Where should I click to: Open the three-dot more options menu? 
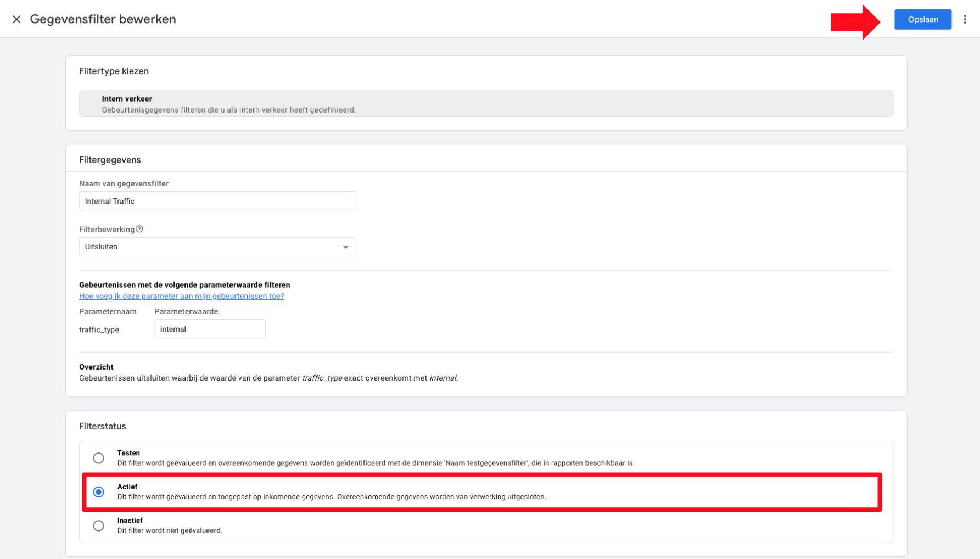coord(965,19)
